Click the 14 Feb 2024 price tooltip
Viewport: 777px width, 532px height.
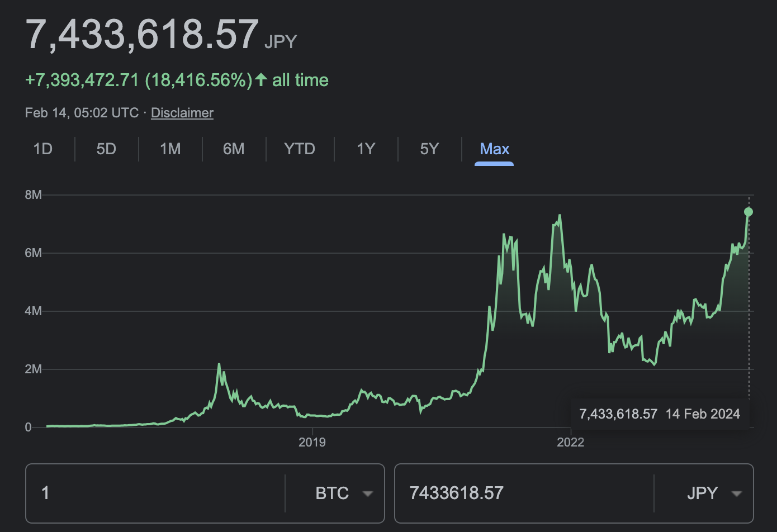point(660,414)
